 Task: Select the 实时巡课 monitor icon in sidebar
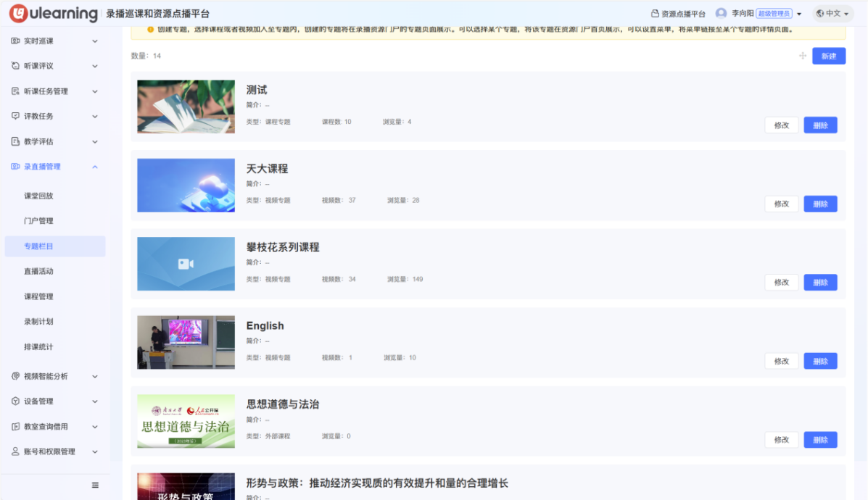click(x=16, y=41)
